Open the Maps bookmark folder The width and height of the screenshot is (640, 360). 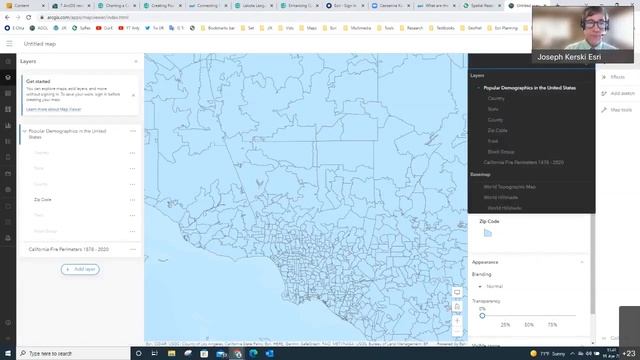(308, 28)
